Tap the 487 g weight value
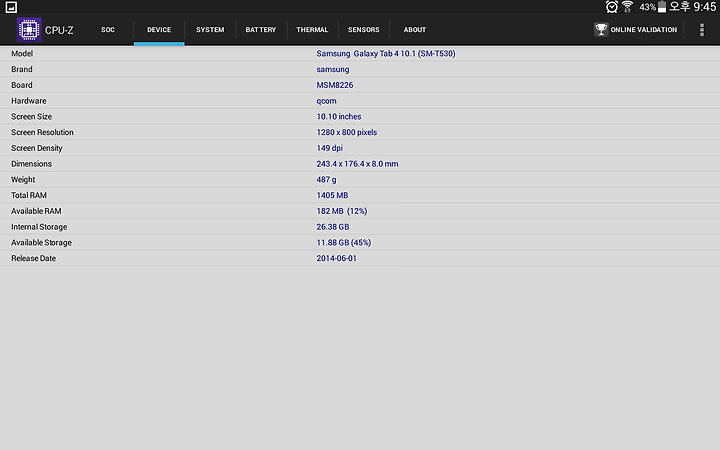This screenshot has width=720, height=450. 326,180
